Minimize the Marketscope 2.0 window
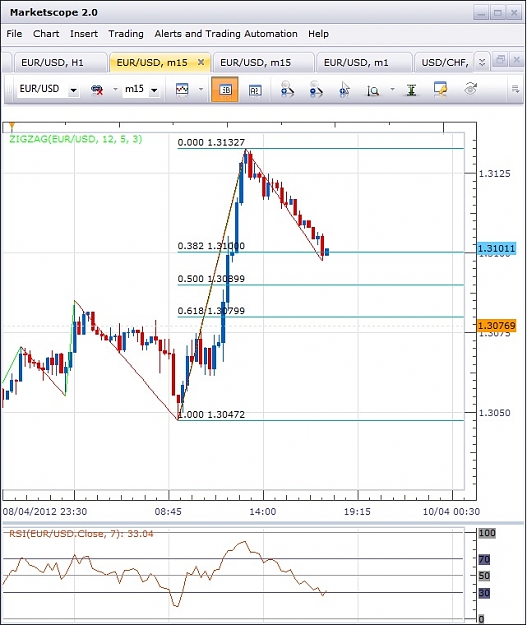527x625 pixels. pyautogui.click(x=482, y=13)
